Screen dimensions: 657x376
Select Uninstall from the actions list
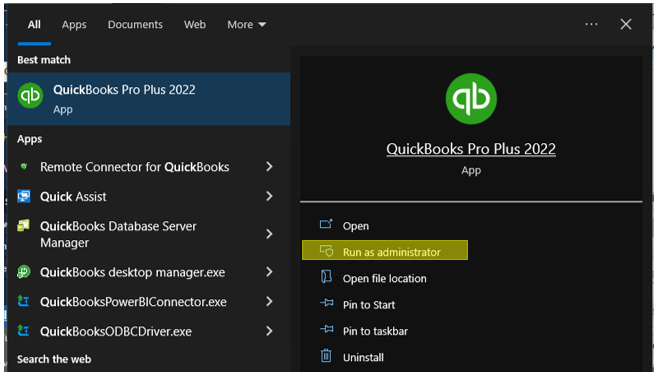coord(363,358)
